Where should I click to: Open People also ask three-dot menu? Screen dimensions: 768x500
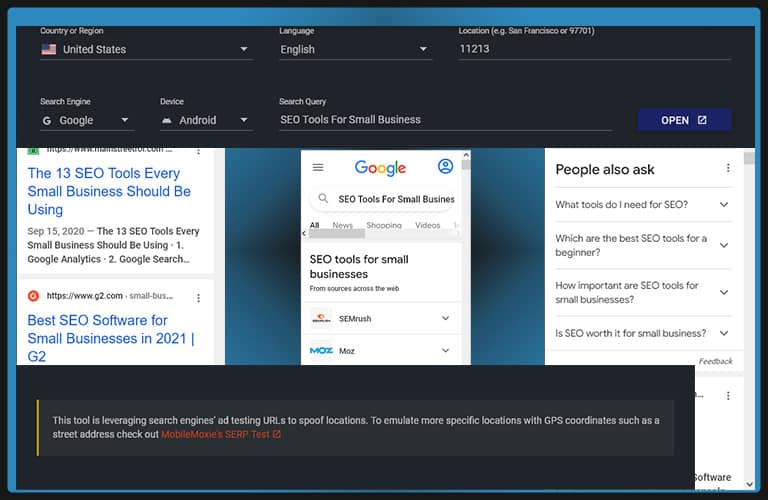[x=728, y=168]
